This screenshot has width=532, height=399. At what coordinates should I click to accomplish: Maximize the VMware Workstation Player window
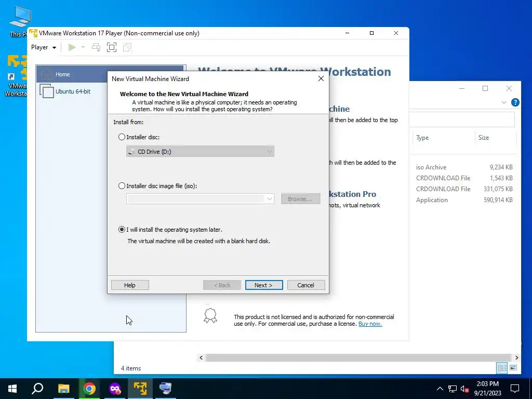[x=371, y=33]
